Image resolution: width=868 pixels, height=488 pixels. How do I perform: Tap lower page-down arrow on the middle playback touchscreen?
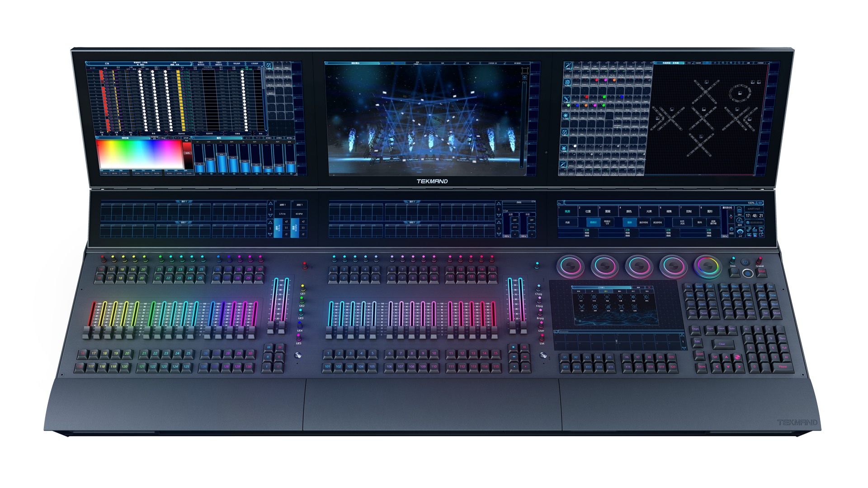[499, 234]
